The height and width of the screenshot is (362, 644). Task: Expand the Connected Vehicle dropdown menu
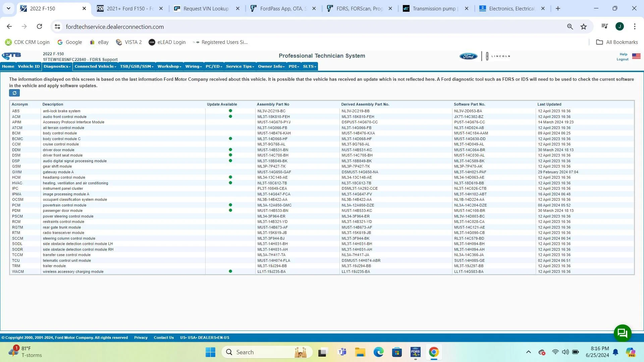pos(95,66)
